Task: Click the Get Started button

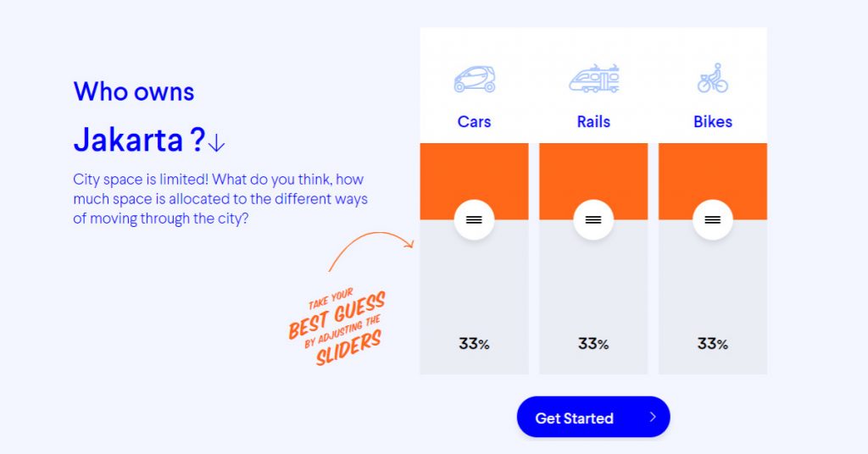Action: click(593, 417)
